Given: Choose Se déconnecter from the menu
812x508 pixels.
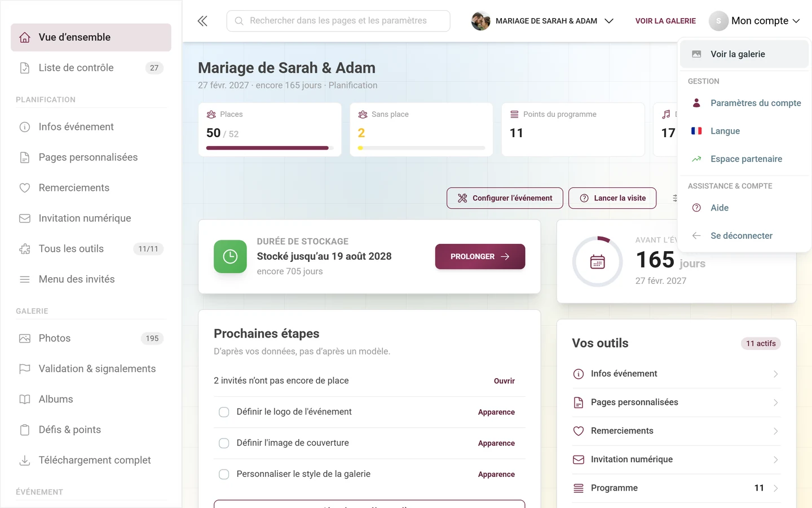Looking at the screenshot, I should pyautogui.click(x=744, y=236).
